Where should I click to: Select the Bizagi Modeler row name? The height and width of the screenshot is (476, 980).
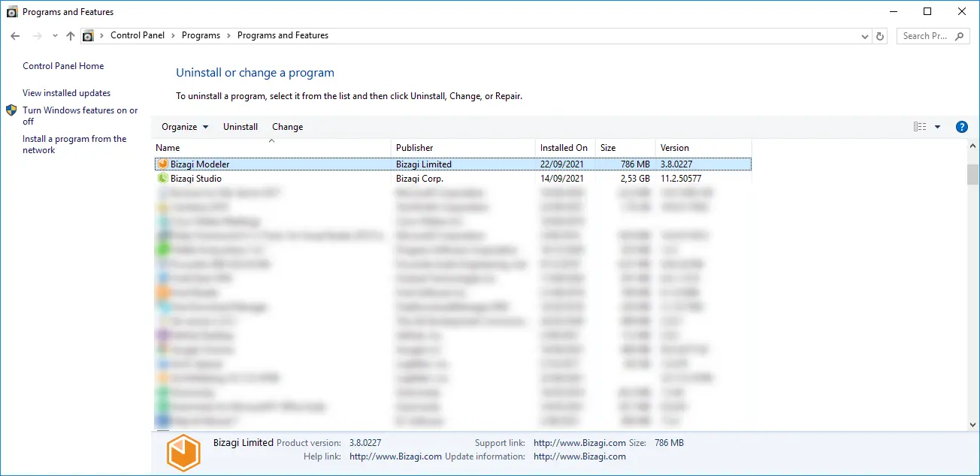click(200, 164)
